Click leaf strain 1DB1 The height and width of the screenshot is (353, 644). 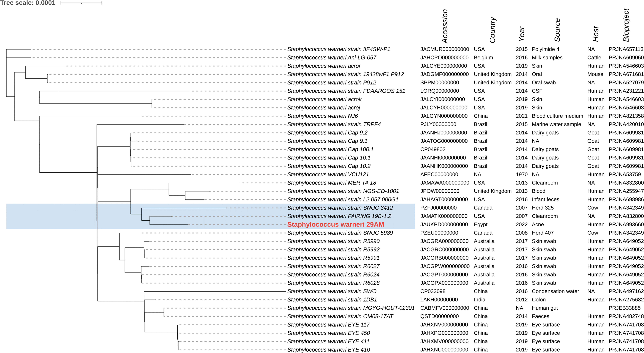[x=332, y=300]
